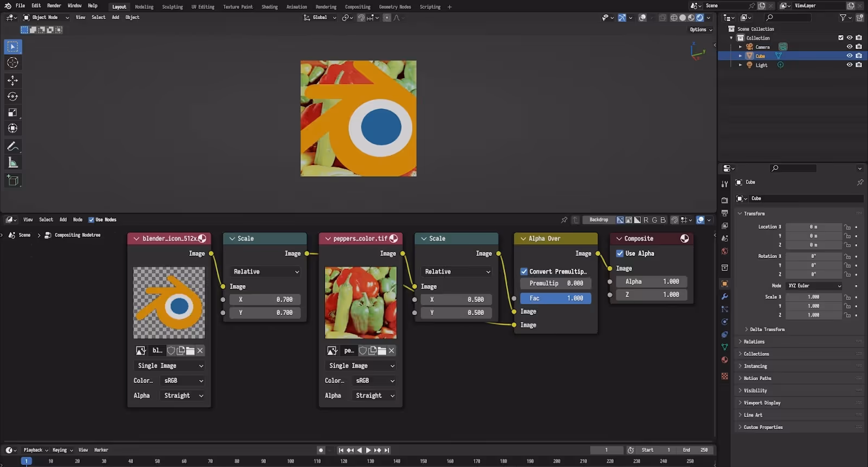Open the File menu
The image size is (868, 467).
click(x=20, y=5)
